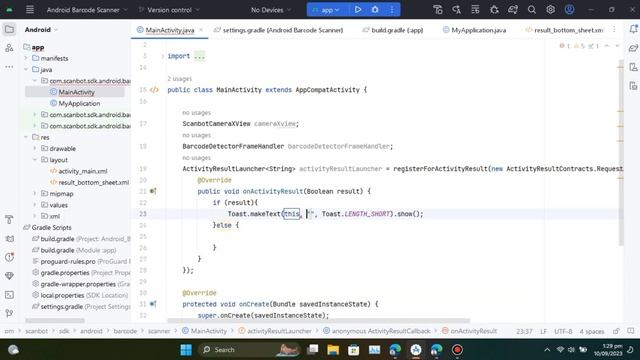Expand the drawable folder
This screenshot has height=360, width=640.
click(x=35, y=149)
